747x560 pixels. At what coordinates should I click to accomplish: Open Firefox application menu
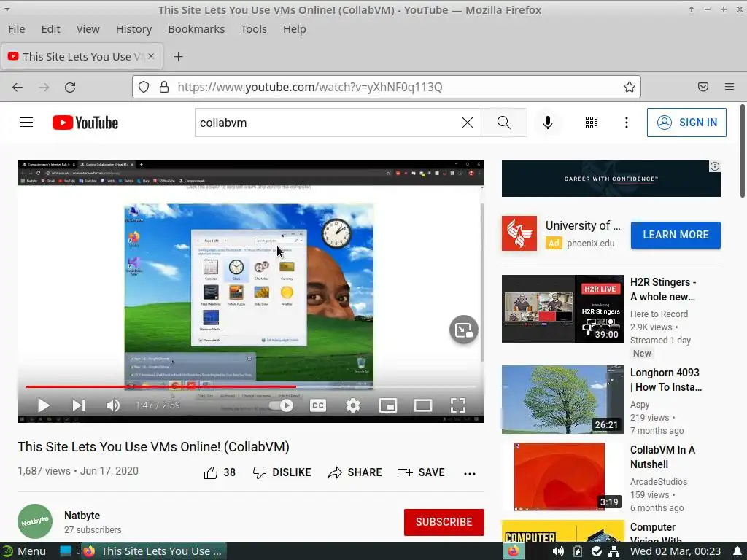point(729,87)
